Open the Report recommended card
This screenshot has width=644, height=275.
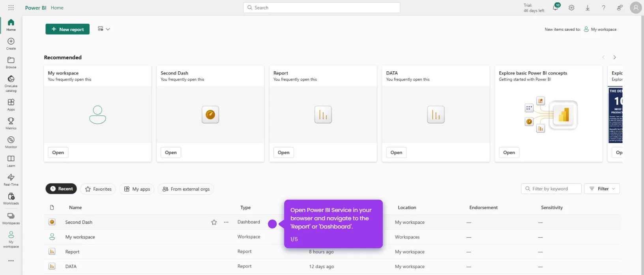click(x=284, y=152)
